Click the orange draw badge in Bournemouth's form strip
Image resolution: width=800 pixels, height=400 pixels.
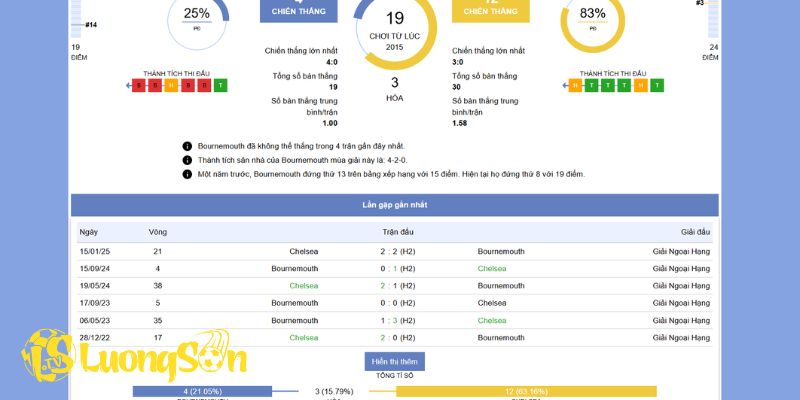click(x=171, y=85)
